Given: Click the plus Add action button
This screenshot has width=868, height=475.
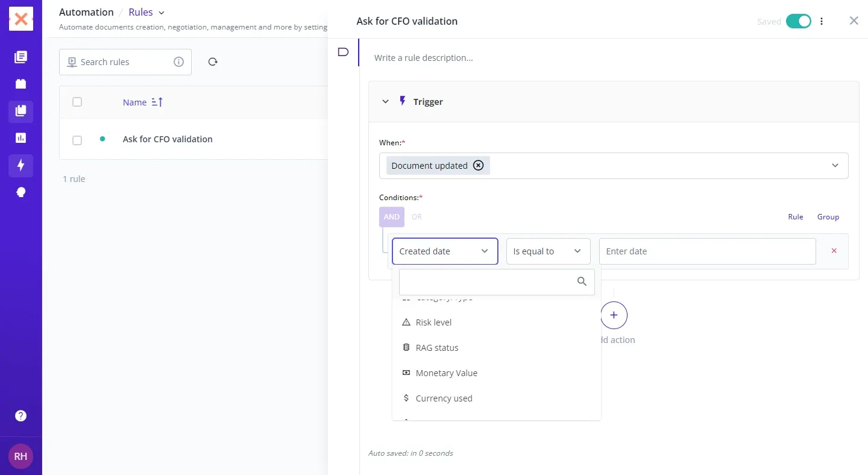Looking at the screenshot, I should pyautogui.click(x=614, y=315).
